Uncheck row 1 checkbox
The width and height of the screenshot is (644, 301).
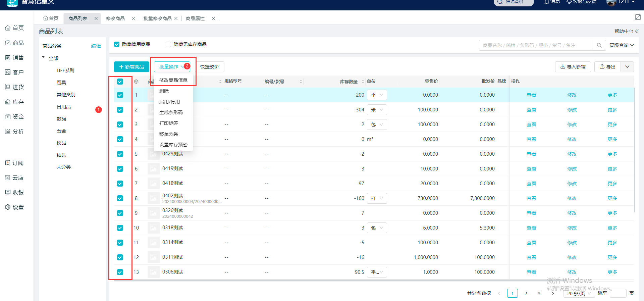120,95
